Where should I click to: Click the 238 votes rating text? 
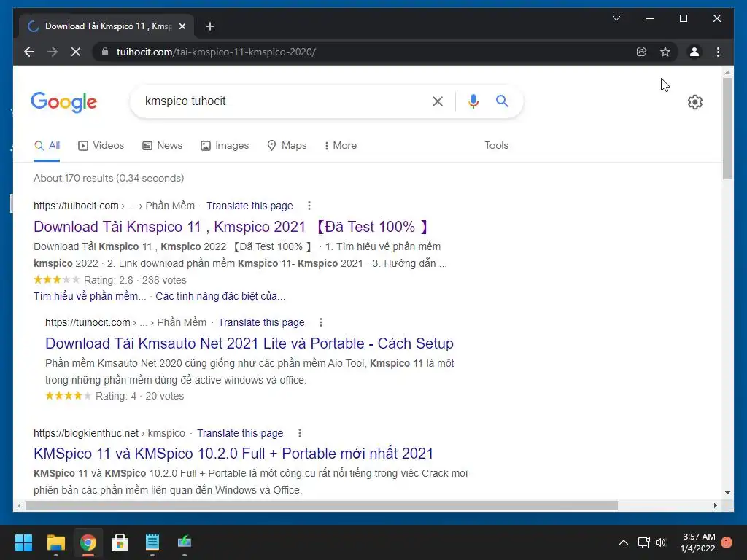164,280
